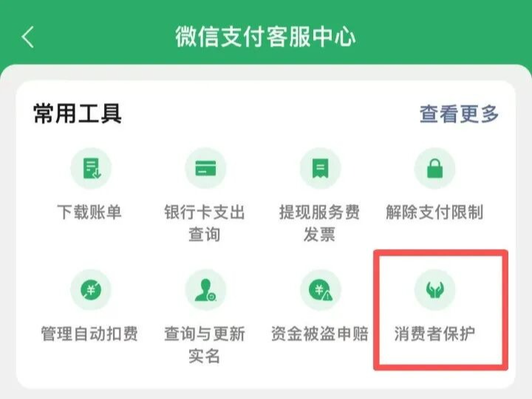Tap the back arrow in header
The width and height of the screenshot is (532, 399).
pyautogui.click(x=28, y=37)
